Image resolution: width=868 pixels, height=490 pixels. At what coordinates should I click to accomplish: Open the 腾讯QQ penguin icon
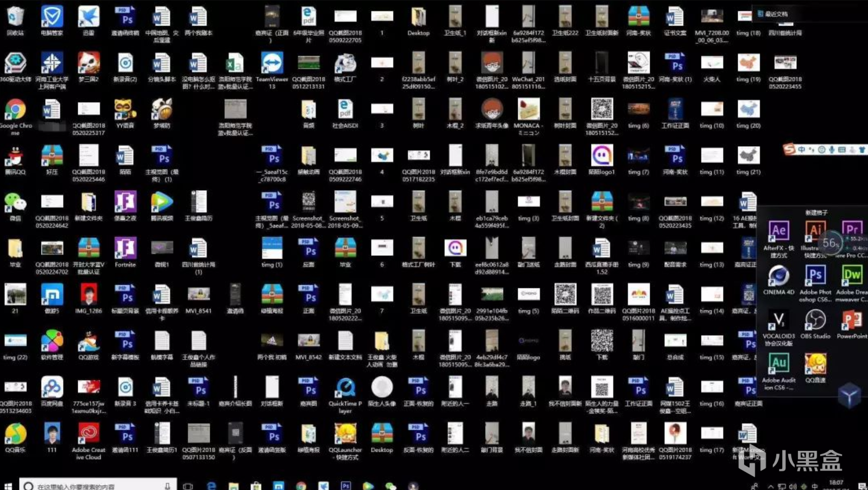tap(15, 160)
